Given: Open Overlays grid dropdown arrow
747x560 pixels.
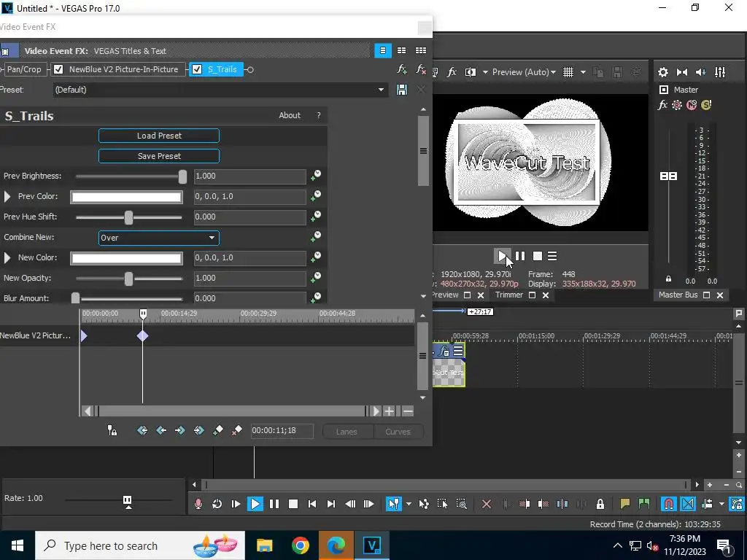Looking at the screenshot, I should pyautogui.click(x=583, y=72).
